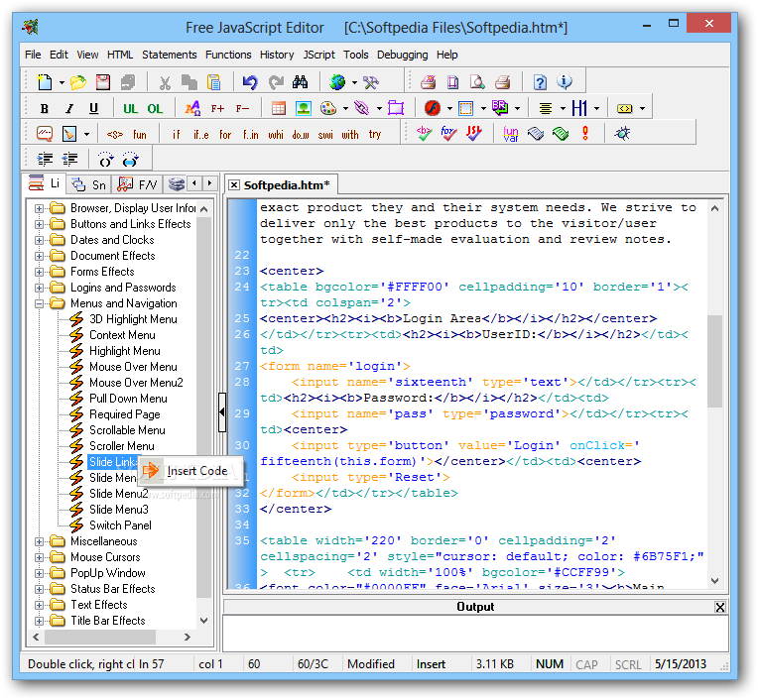This screenshot has width=758, height=700.
Task: Click the fun var functions icon
Action: 511,134
